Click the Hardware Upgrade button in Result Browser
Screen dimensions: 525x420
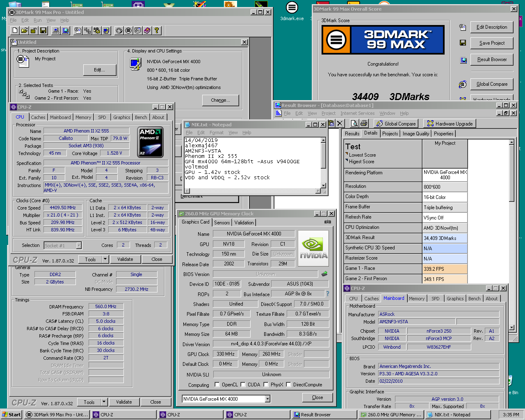[450, 123]
